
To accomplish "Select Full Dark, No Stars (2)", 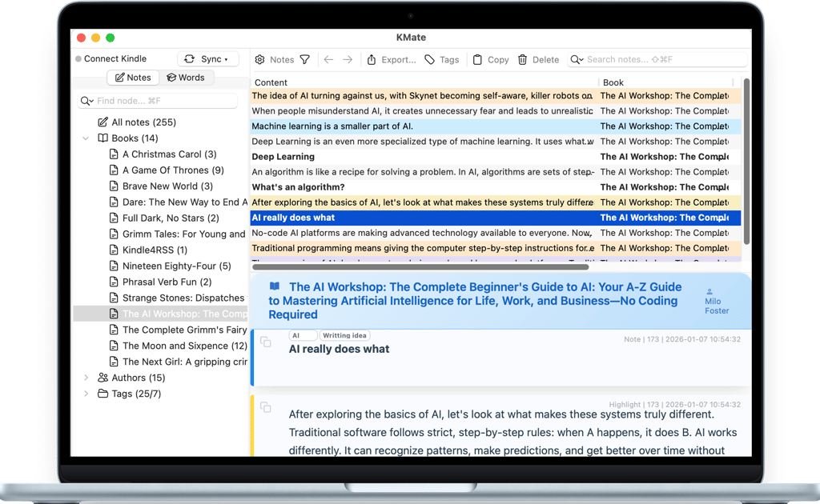I will (x=171, y=218).
